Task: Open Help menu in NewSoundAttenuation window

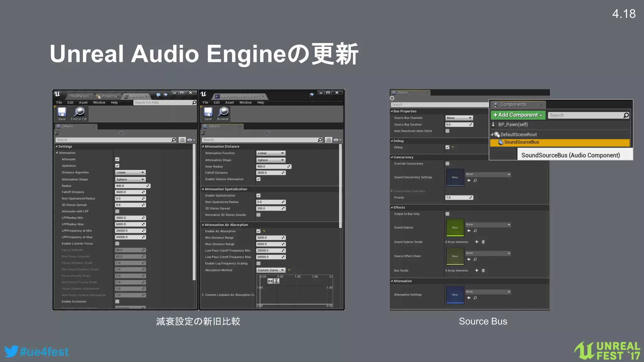Action: pos(261,102)
